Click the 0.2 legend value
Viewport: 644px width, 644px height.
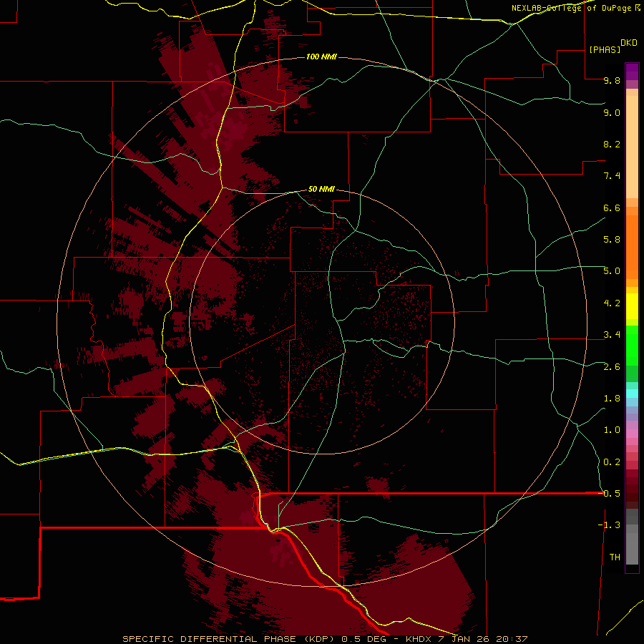612,462
